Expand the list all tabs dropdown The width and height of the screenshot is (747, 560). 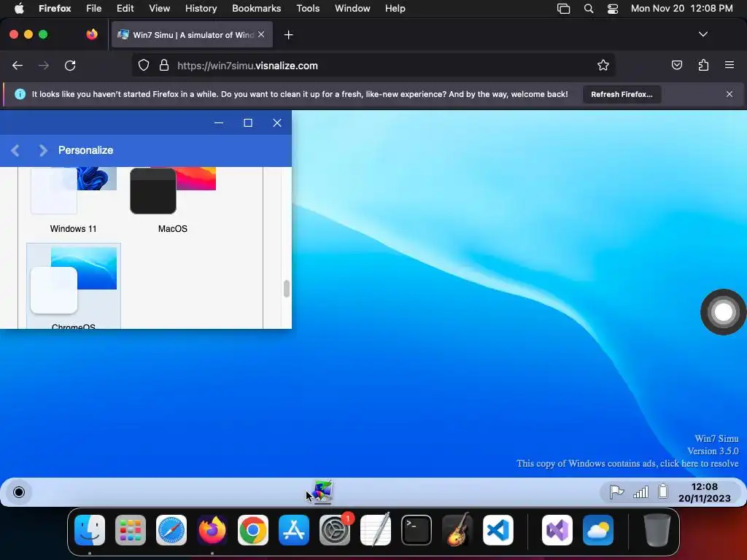(x=703, y=34)
